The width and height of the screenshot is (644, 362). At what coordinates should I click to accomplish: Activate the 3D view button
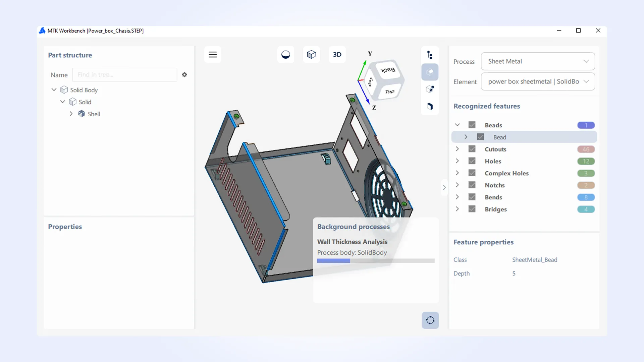click(337, 54)
